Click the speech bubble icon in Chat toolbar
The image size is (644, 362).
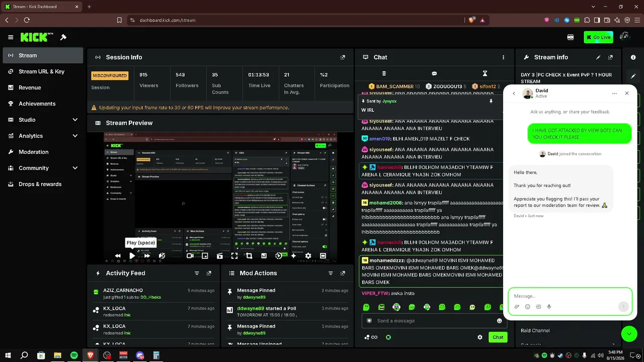pos(434,73)
